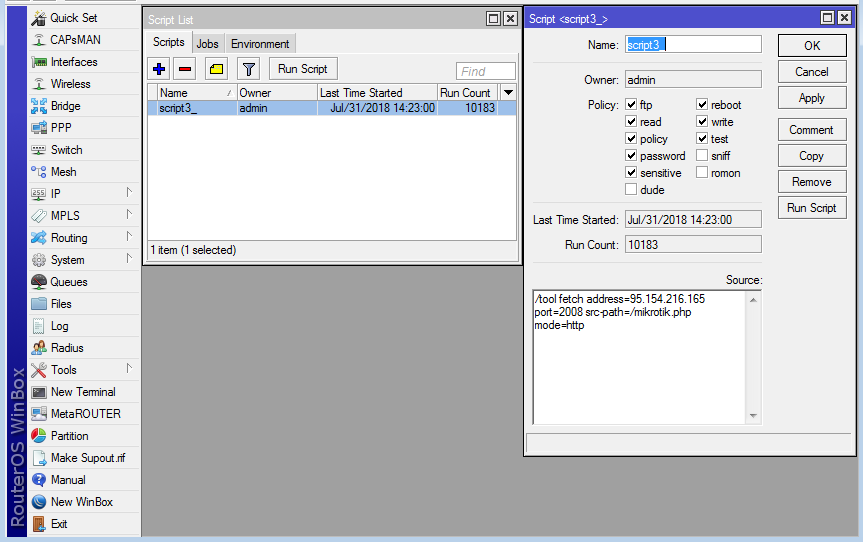Screen dimensions: 863x542
Task: Toggle write policy checkbox
Action: click(702, 122)
